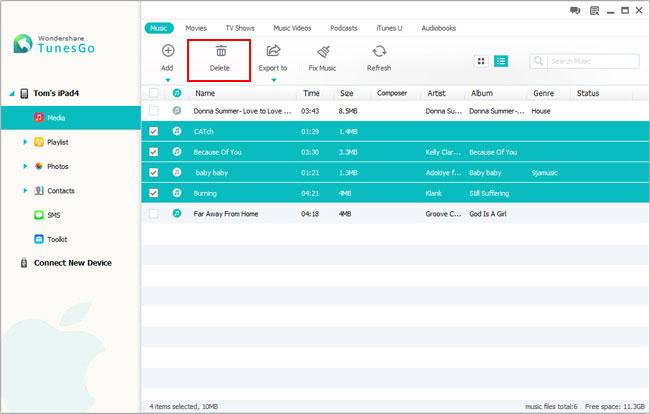Screen dimensions: 650x414
Task: Open Photos in the sidebar
Action: (58, 166)
